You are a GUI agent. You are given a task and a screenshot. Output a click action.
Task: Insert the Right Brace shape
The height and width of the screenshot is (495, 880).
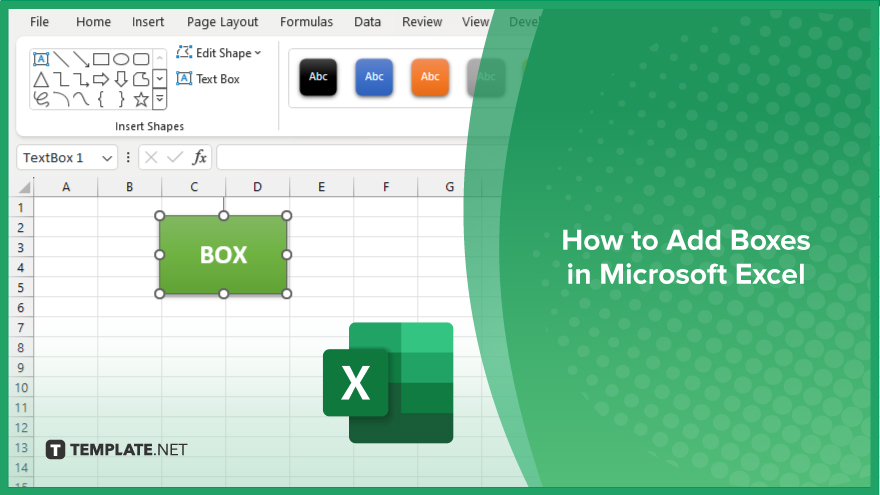(121, 99)
